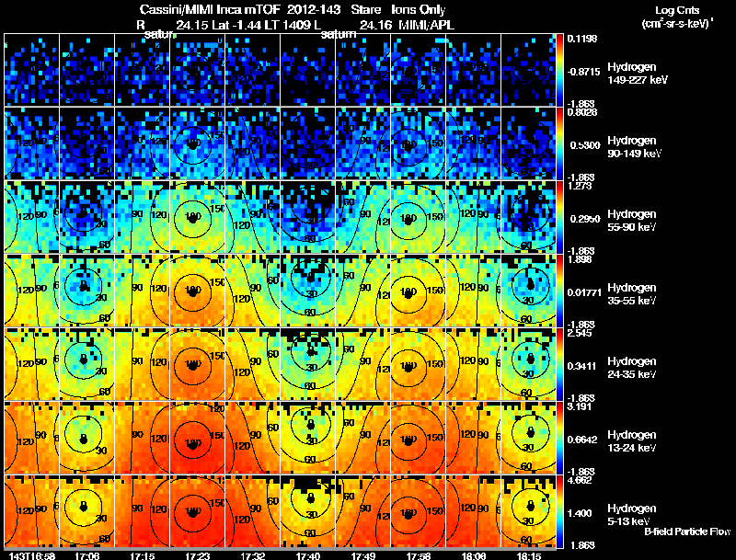Viewport: 736px width, 560px height.
Task: Click the 'MIMI/APL' header text
Action: [426, 25]
